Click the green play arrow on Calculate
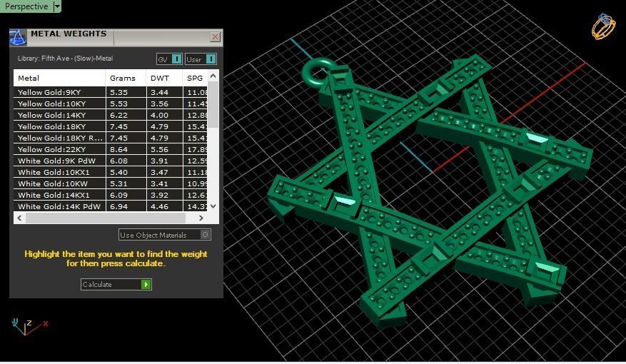This screenshot has width=626, height=364. point(146,285)
